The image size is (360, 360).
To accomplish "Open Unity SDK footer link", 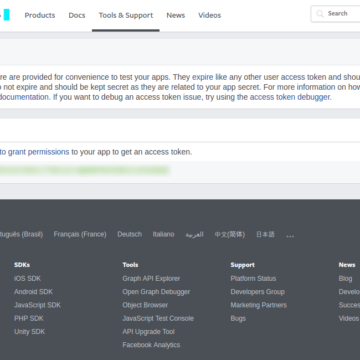I will tap(29, 332).
